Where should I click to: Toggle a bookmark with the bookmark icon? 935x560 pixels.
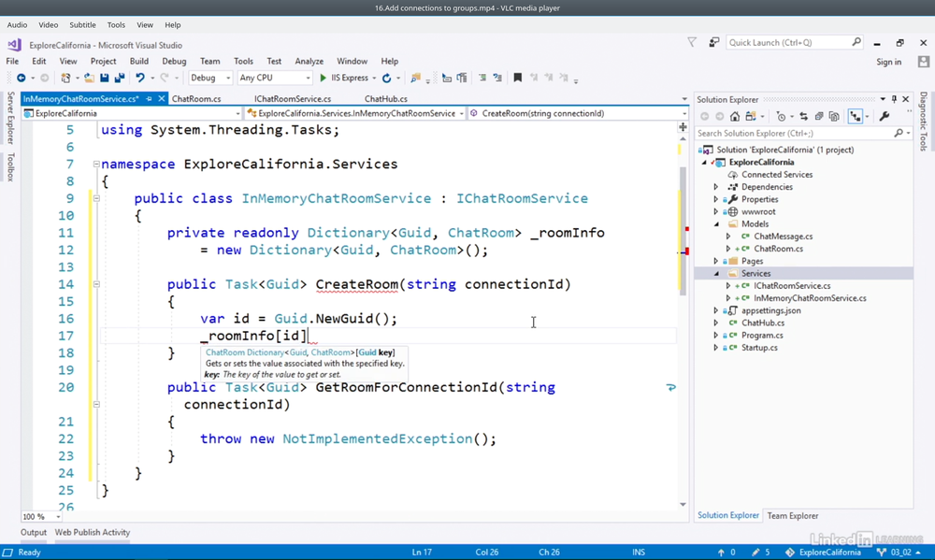click(518, 78)
